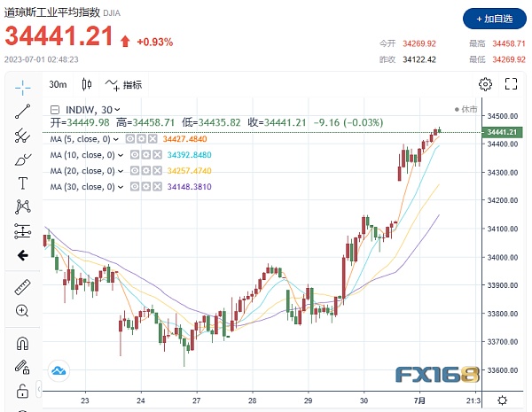Click the +0.93% change value
This screenshot has height=412, width=532.
pos(154,42)
